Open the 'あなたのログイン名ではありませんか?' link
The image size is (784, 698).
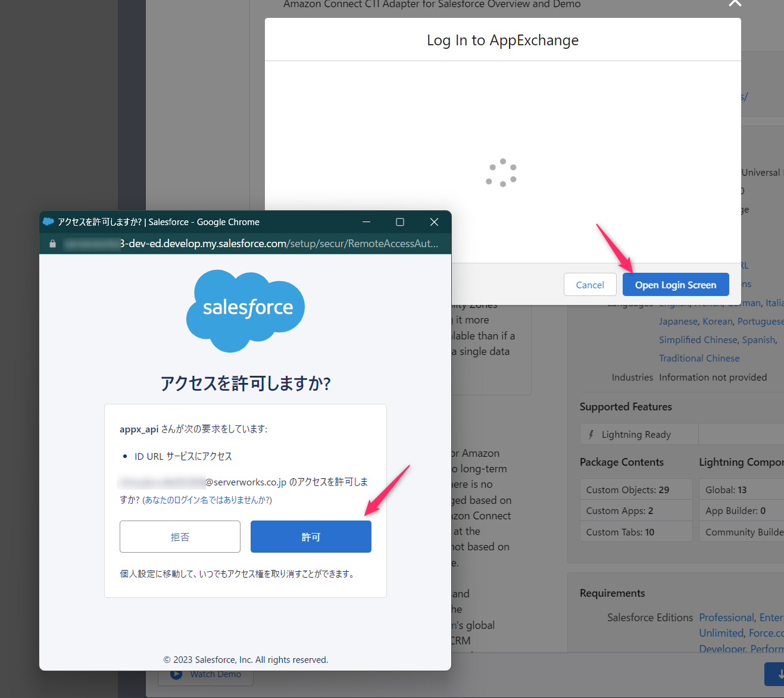[x=207, y=500]
